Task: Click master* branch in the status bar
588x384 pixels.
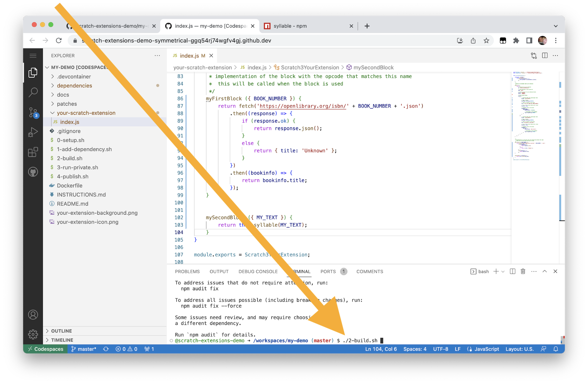Action: (84, 349)
